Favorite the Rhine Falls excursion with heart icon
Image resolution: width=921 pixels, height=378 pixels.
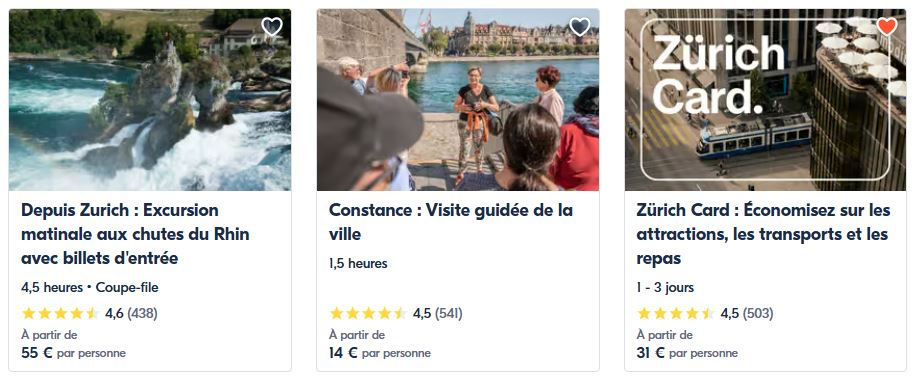(271, 26)
